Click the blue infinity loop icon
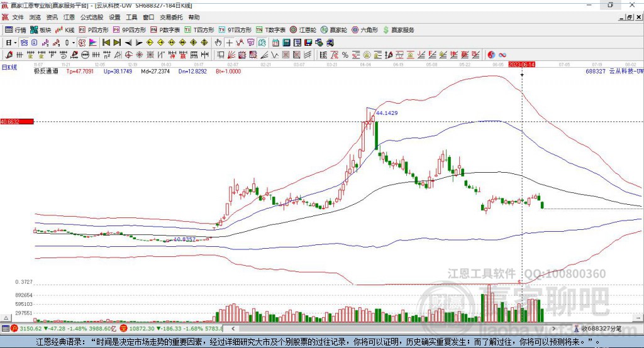This screenshot has width=644, height=348. 502,55
